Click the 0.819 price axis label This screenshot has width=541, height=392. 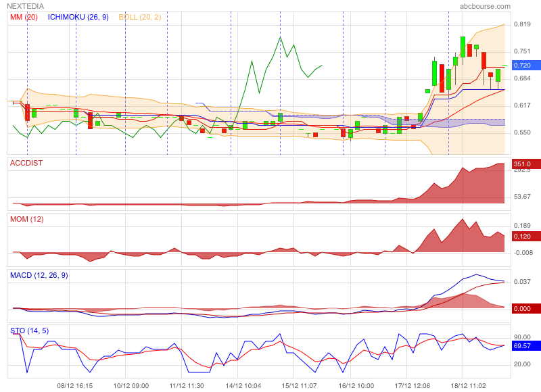click(522, 24)
